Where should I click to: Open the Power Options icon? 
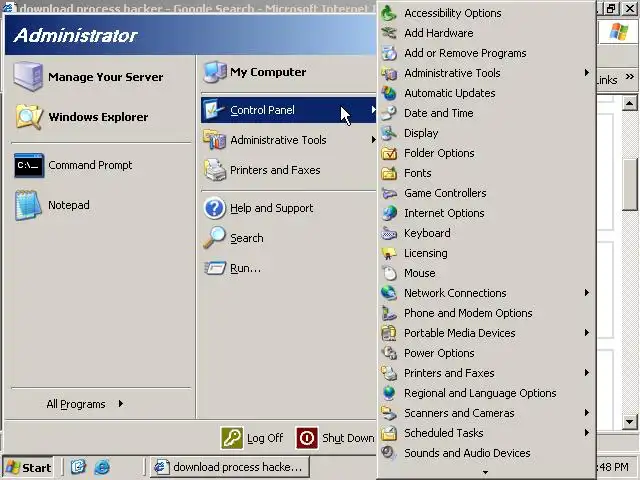pos(389,353)
